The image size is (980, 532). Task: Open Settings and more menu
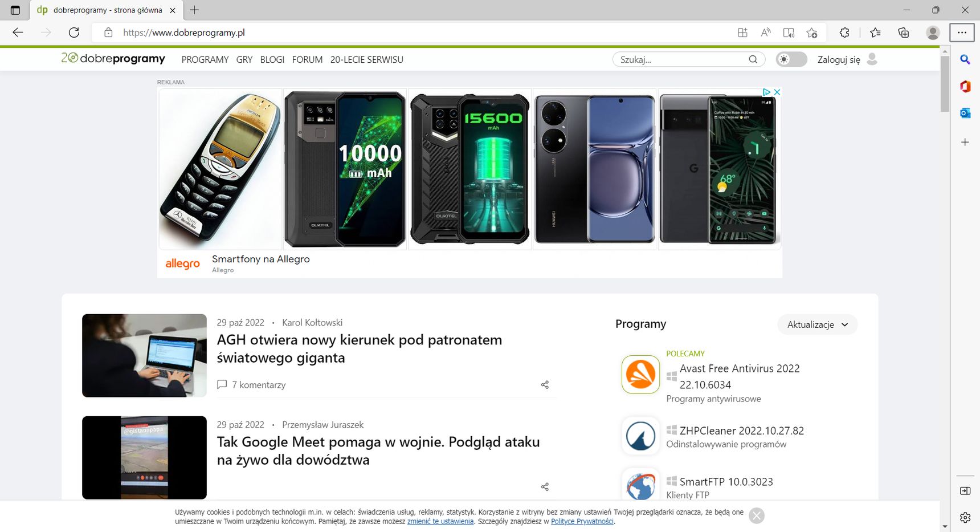point(962,33)
